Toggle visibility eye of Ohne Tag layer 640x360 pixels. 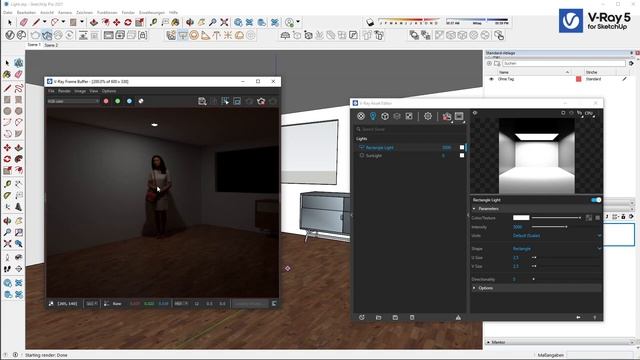(x=491, y=79)
